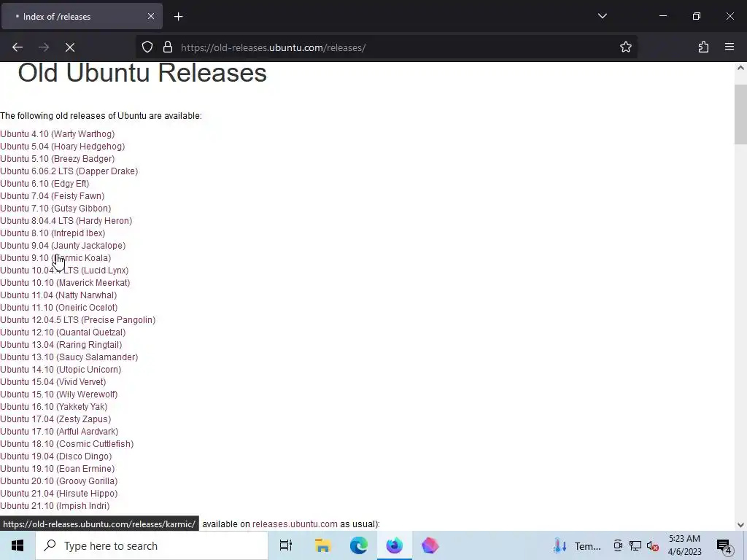The width and height of the screenshot is (747, 560).
Task: Open Ubuntu 12.04.5 LTS (Precise Pangolin) link
Action: [x=77, y=319]
